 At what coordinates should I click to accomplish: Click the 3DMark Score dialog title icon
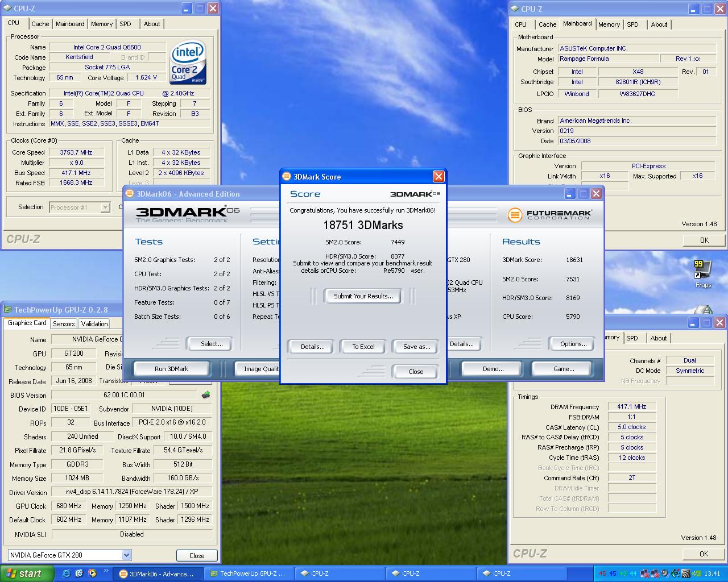tap(287, 177)
